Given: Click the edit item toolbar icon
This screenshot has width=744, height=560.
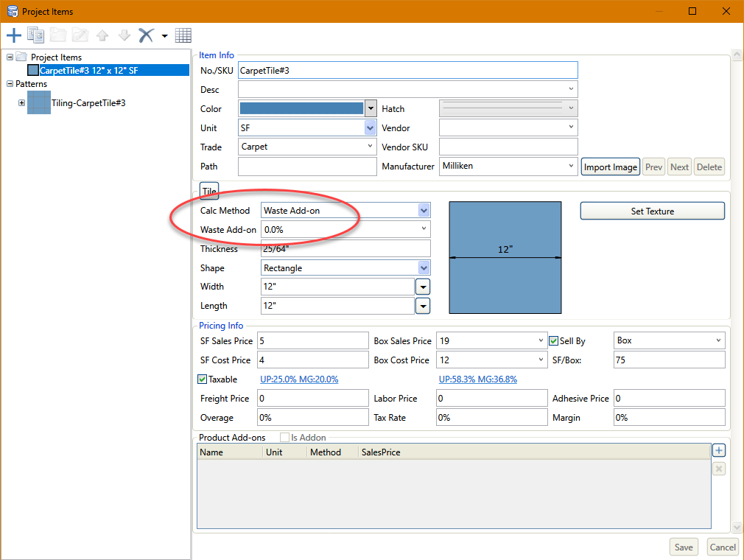Looking at the screenshot, I should pos(80,35).
